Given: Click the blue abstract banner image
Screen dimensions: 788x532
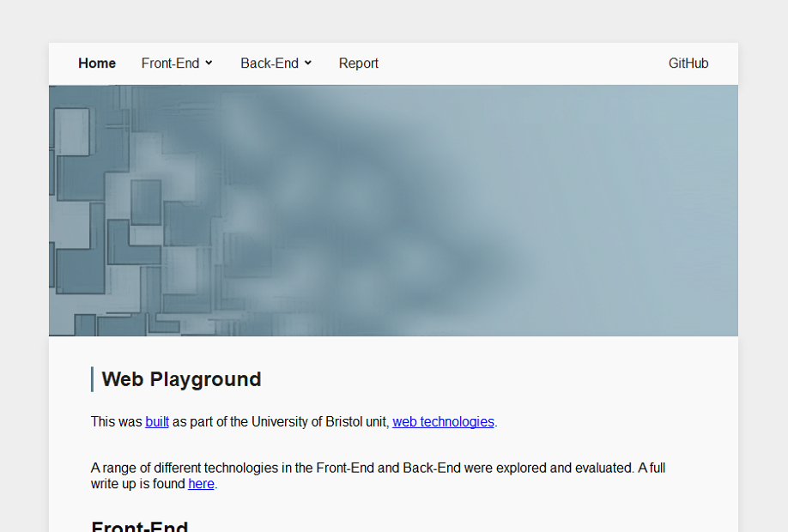Looking at the screenshot, I should click(393, 210).
